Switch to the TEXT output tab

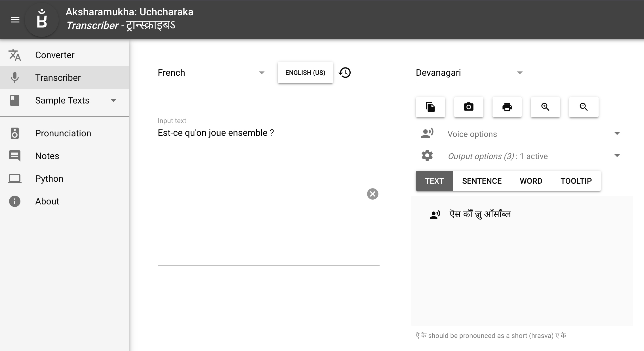click(434, 181)
